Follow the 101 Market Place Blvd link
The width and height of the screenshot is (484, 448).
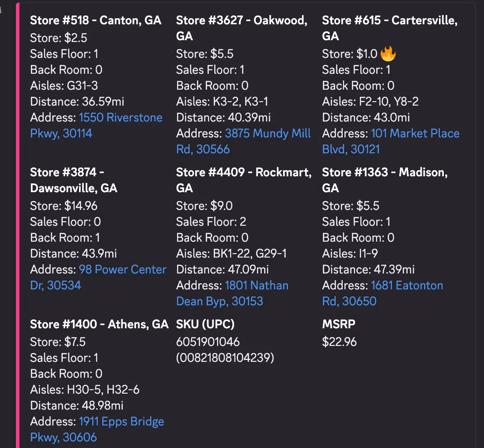tap(415, 133)
